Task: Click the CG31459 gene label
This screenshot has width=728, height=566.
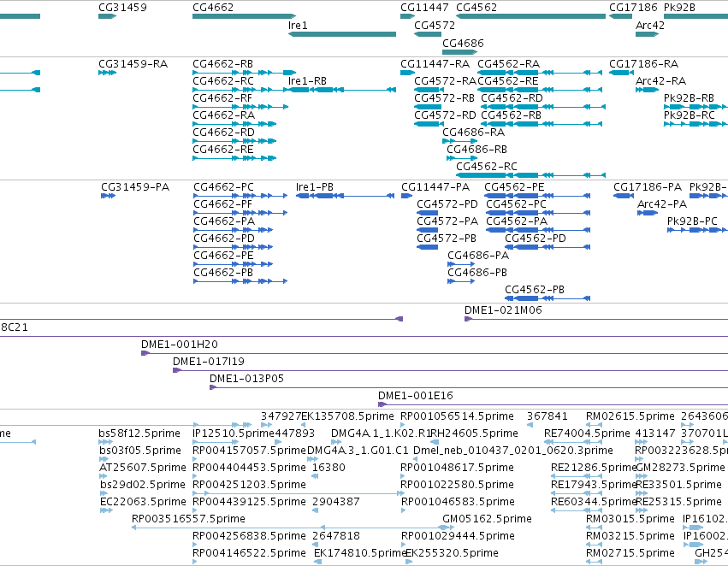Action: (122, 8)
